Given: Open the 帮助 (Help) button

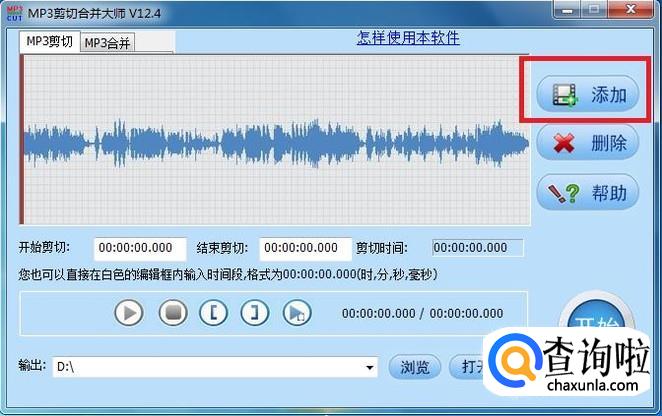Looking at the screenshot, I should point(587,192).
